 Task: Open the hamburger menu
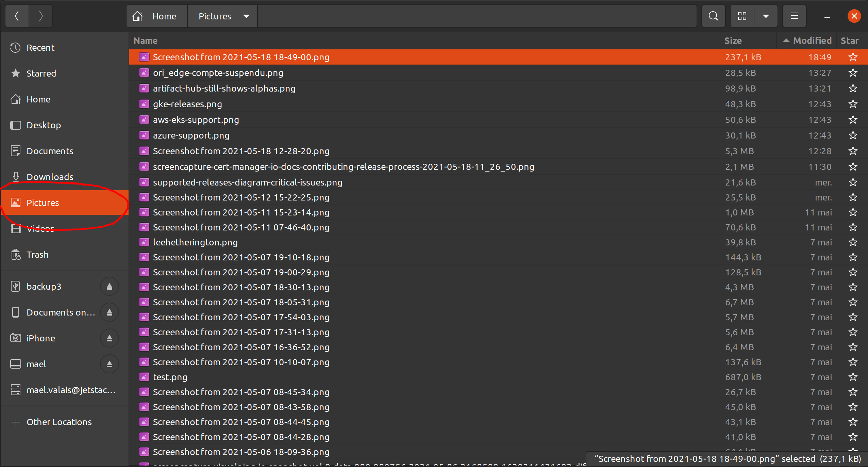(x=795, y=16)
